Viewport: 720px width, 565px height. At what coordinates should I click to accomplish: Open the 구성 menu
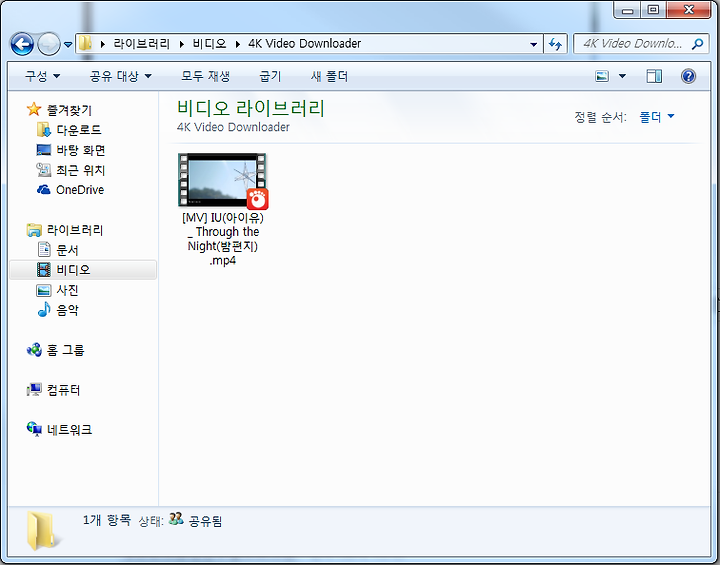(42, 76)
